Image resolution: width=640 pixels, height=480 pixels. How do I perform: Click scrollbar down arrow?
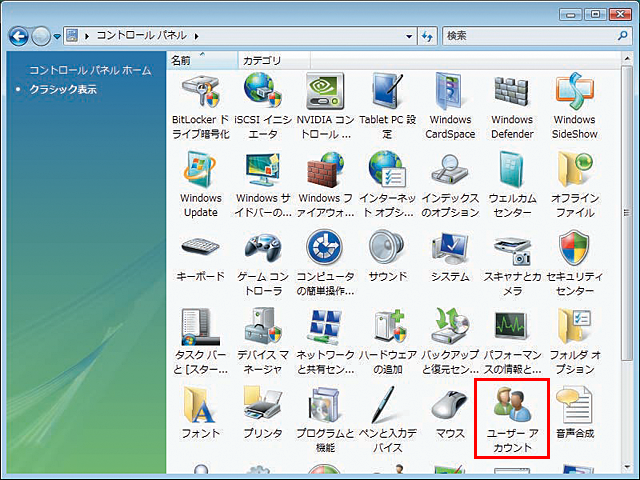pos(627,467)
